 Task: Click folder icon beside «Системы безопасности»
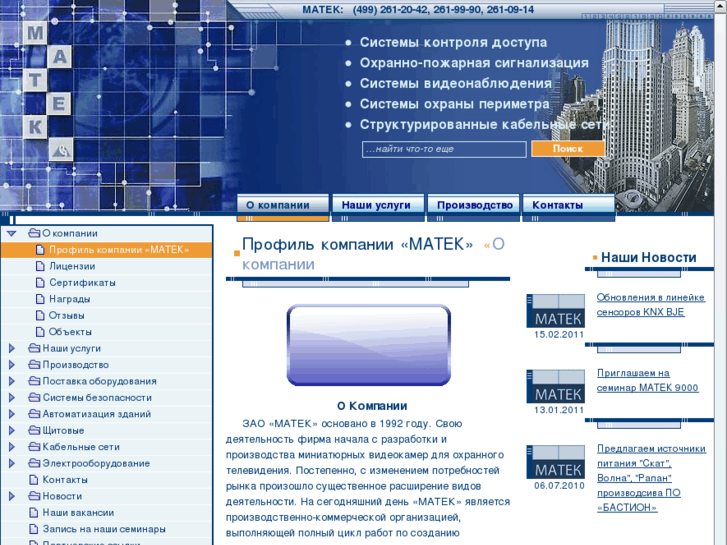[x=34, y=398]
